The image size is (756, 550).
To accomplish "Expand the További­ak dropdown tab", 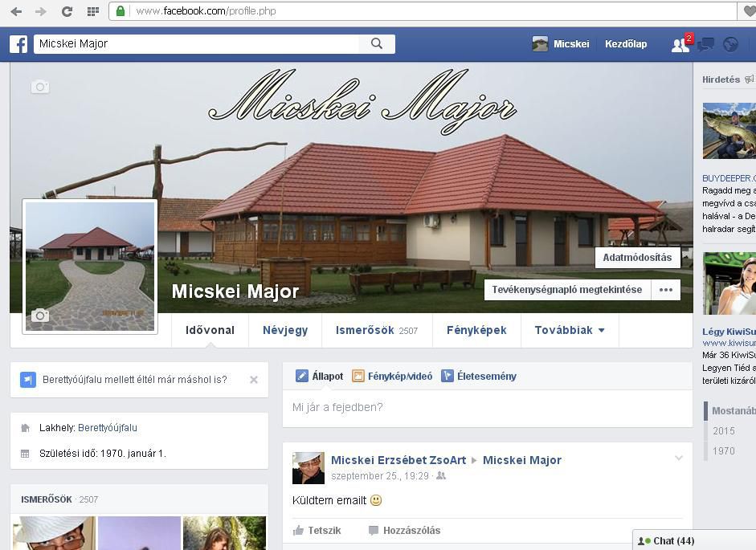I will 570,330.
